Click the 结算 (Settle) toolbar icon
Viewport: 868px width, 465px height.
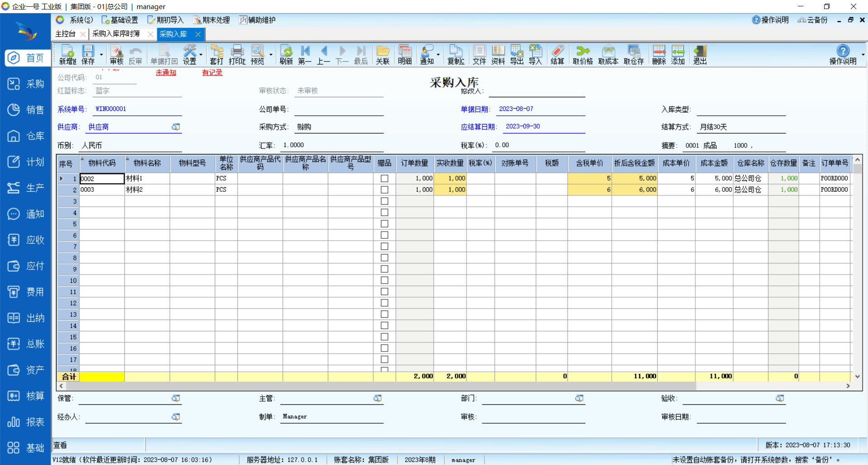pyautogui.click(x=557, y=55)
